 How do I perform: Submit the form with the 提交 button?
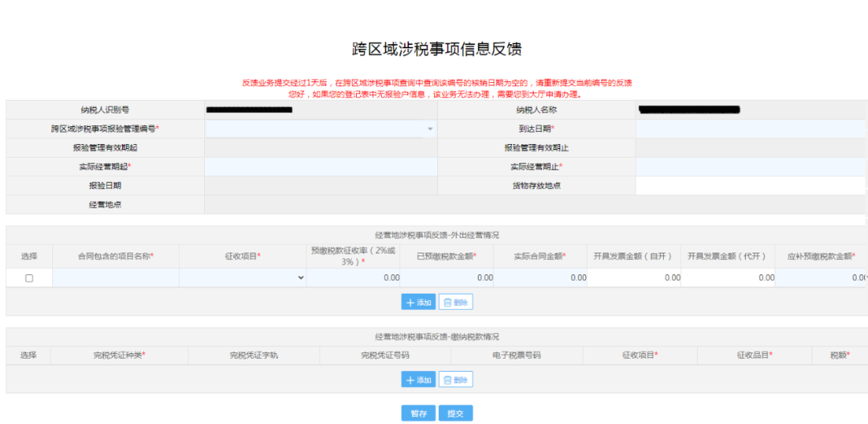pos(456,413)
